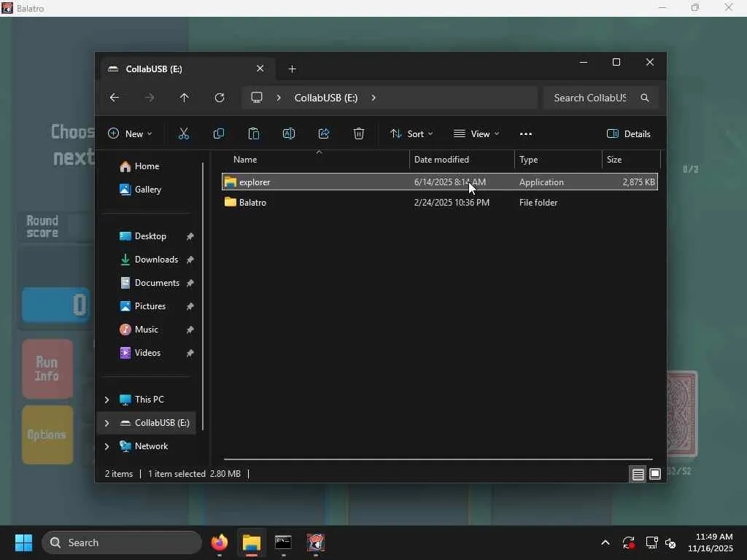
Task: Open the View dropdown menu
Action: [x=476, y=134]
